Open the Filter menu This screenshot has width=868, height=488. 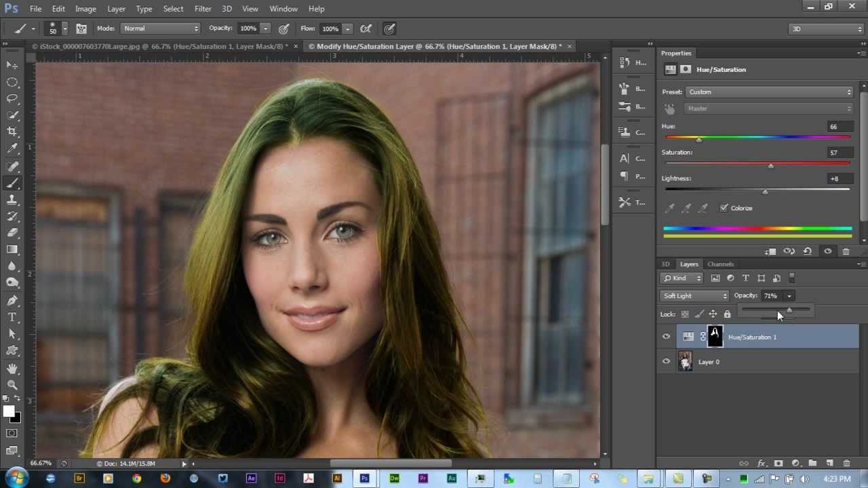(203, 8)
